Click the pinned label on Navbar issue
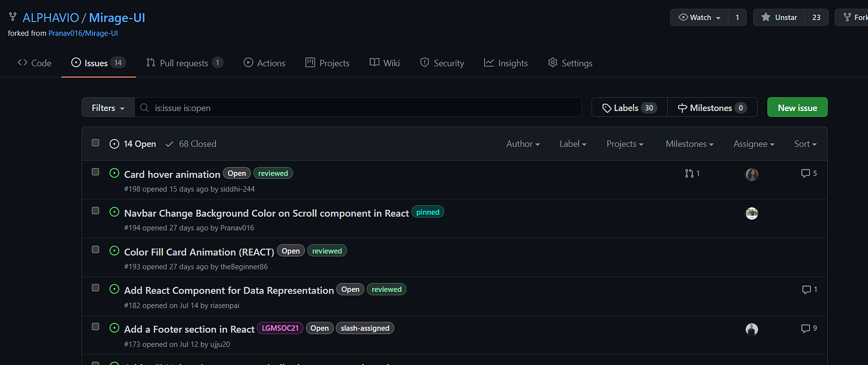Screen dimensions: 868x365 (x=428, y=212)
